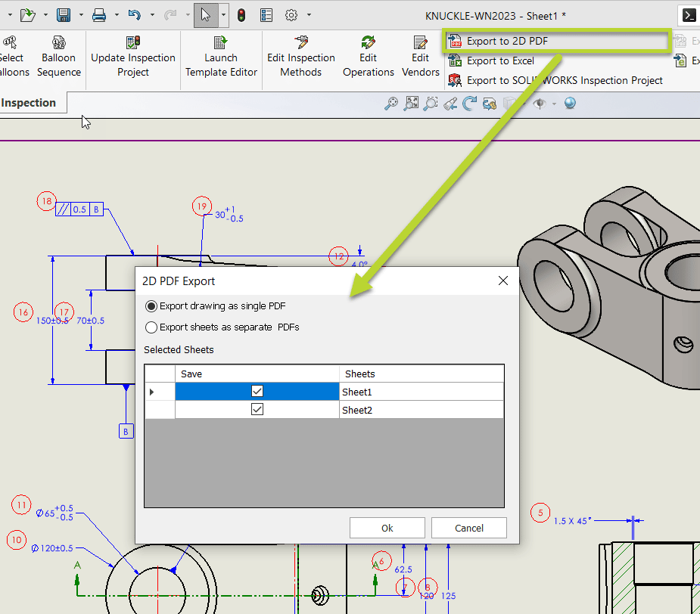Click the Hide/Show Items eye icon
The width and height of the screenshot is (700, 614).
(x=539, y=103)
